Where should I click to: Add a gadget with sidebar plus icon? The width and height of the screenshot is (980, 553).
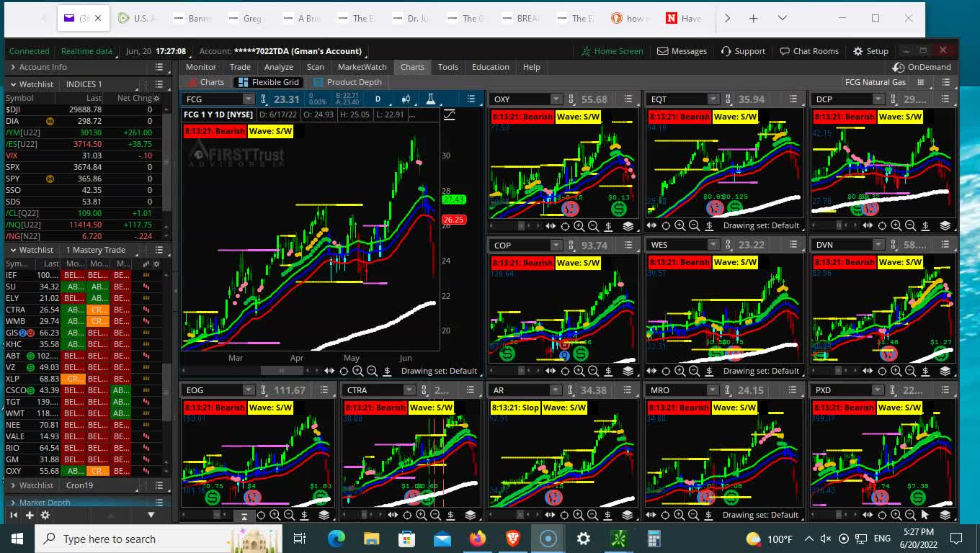(30, 515)
